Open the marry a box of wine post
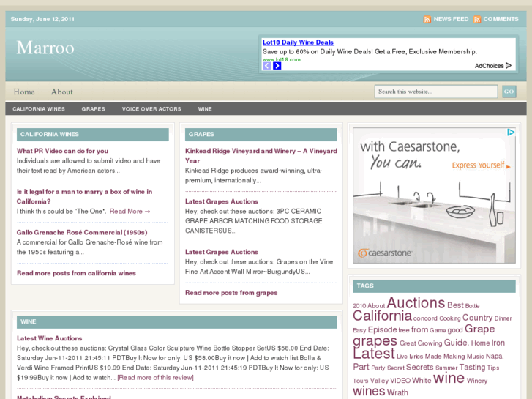Image resolution: width=532 pixels, height=399 pixels. [x=84, y=196]
